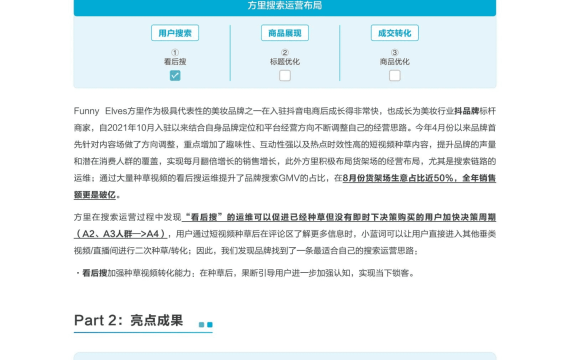Check the 标题优化 checkbox
Image resolution: width=570 pixels, height=360 pixels.
click(285, 75)
